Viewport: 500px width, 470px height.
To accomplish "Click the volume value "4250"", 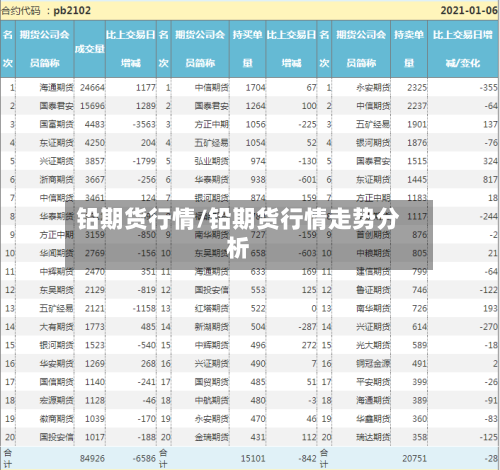I will tap(95, 143).
